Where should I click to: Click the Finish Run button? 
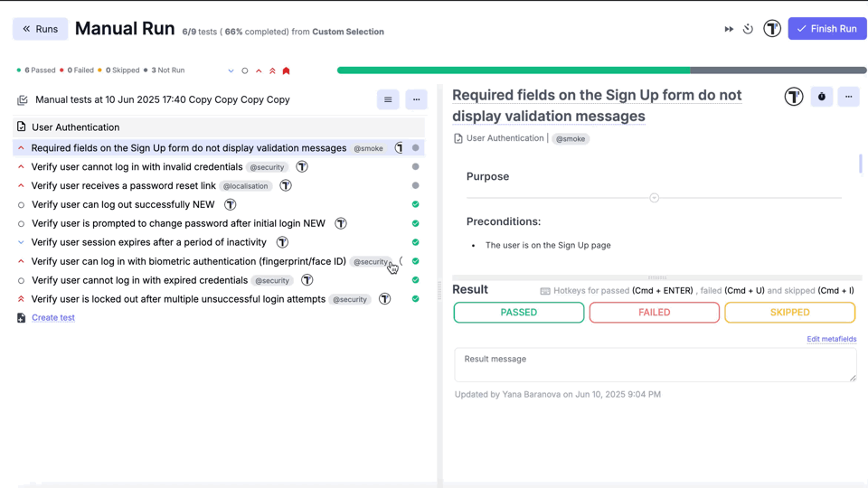[x=826, y=29]
